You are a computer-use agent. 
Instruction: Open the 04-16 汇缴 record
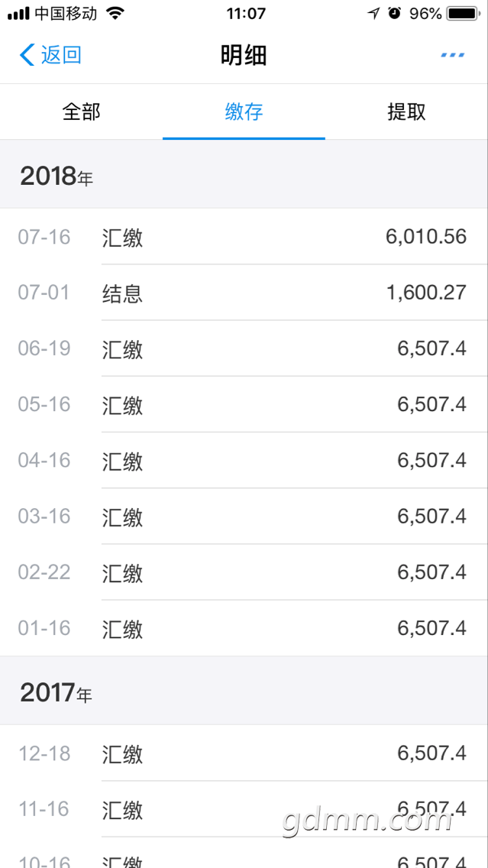pyautogui.click(x=244, y=460)
